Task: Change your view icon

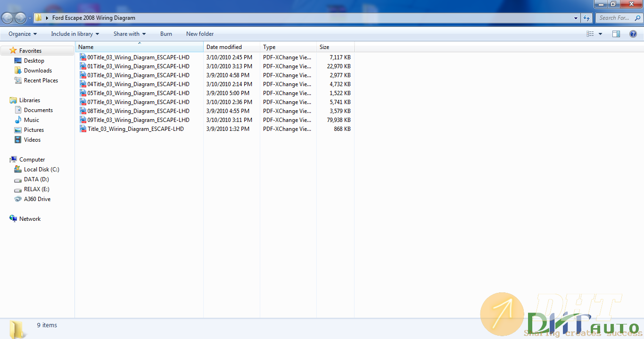Action: pos(590,34)
